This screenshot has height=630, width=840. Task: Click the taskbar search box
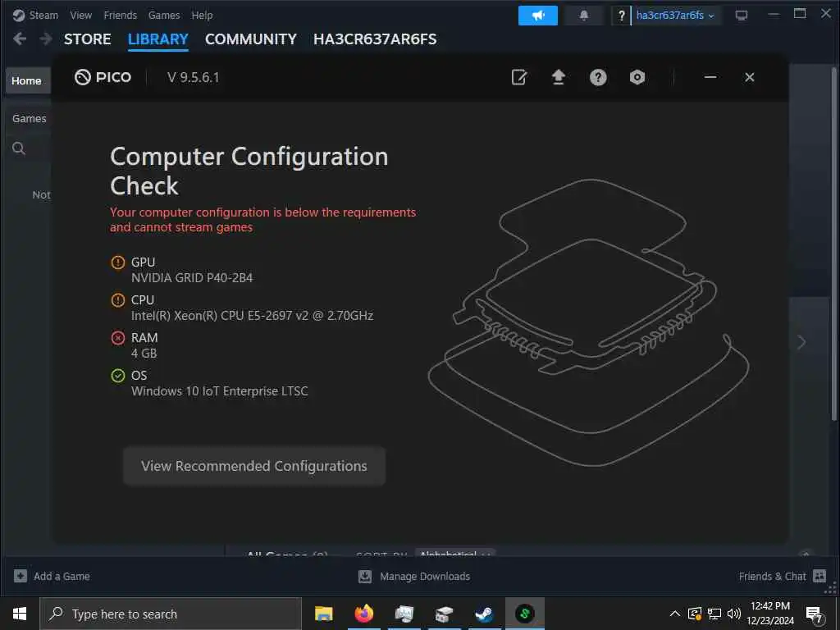click(x=171, y=614)
